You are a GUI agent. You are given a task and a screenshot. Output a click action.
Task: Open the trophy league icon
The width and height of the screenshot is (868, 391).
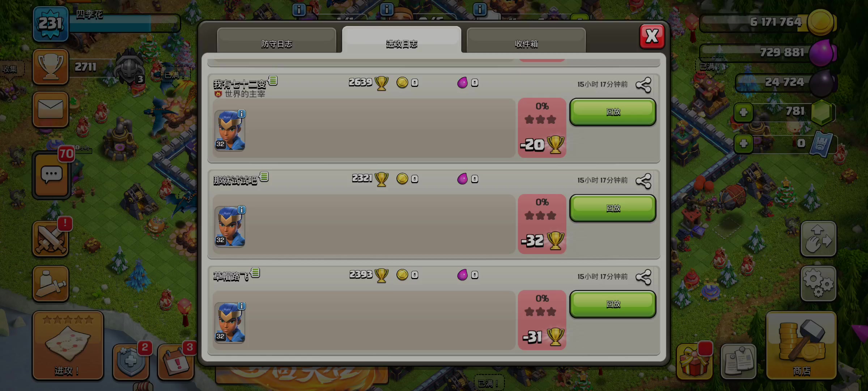[51, 67]
